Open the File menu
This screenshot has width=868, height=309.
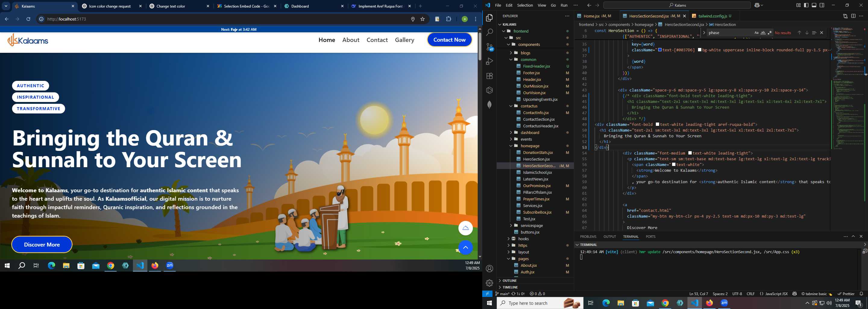(x=498, y=5)
